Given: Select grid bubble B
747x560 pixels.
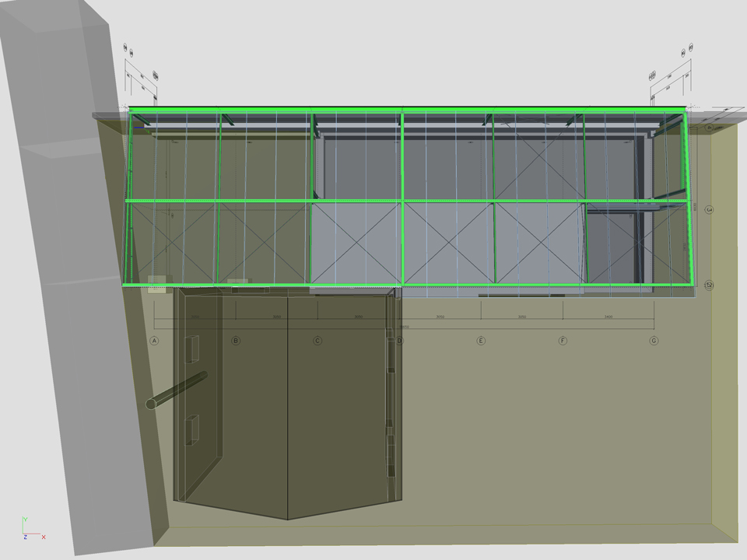Looking at the screenshot, I should (x=236, y=341).
